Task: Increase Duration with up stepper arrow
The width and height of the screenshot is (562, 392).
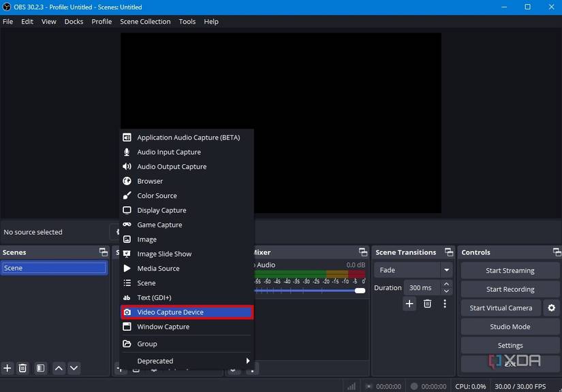Action: pyautogui.click(x=446, y=284)
